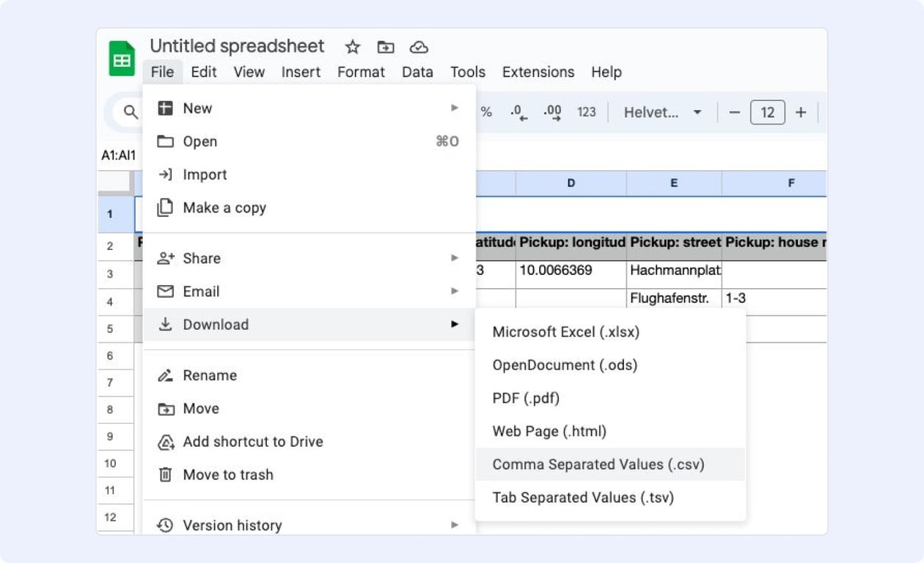Open the Help menu

pos(606,72)
